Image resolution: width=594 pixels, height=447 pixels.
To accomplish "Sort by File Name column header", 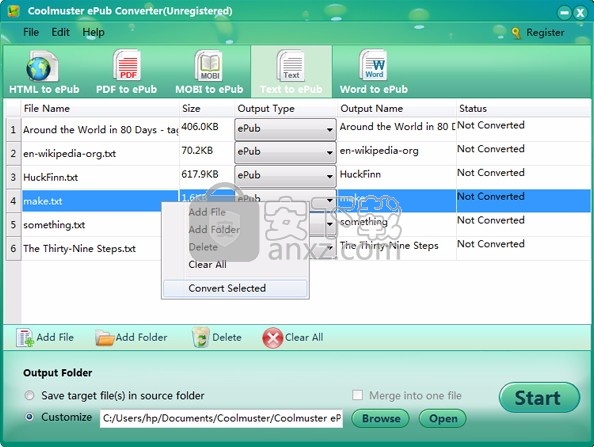I will coord(100,108).
